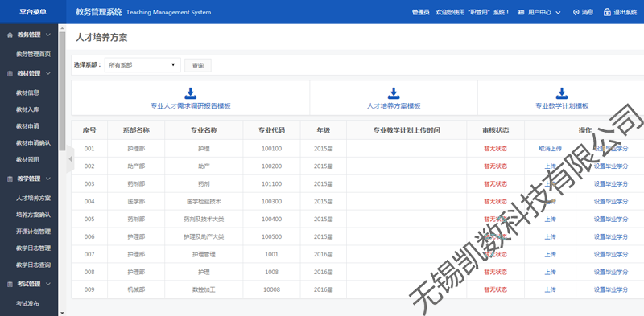Viewport: 644px width, 316px height.
Task: Click the 退出系统 lock icon
Action: [x=607, y=12]
